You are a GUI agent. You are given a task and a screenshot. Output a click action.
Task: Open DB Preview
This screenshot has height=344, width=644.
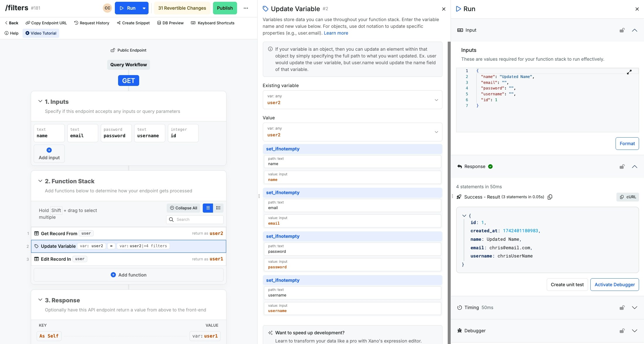tap(170, 23)
